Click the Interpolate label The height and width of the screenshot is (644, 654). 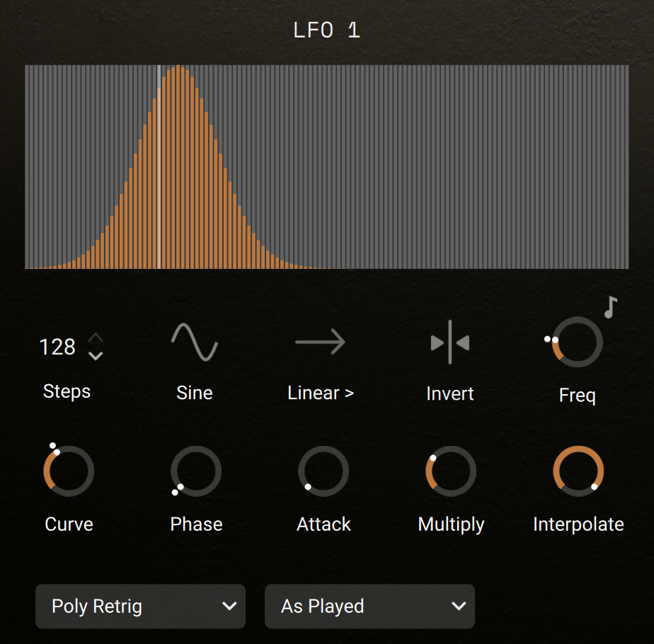point(578,524)
